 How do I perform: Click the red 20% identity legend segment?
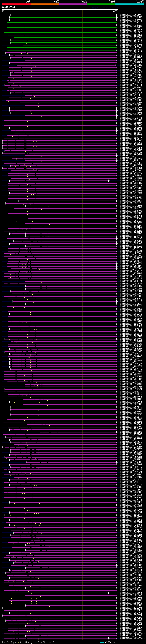click(x=16, y=4)
